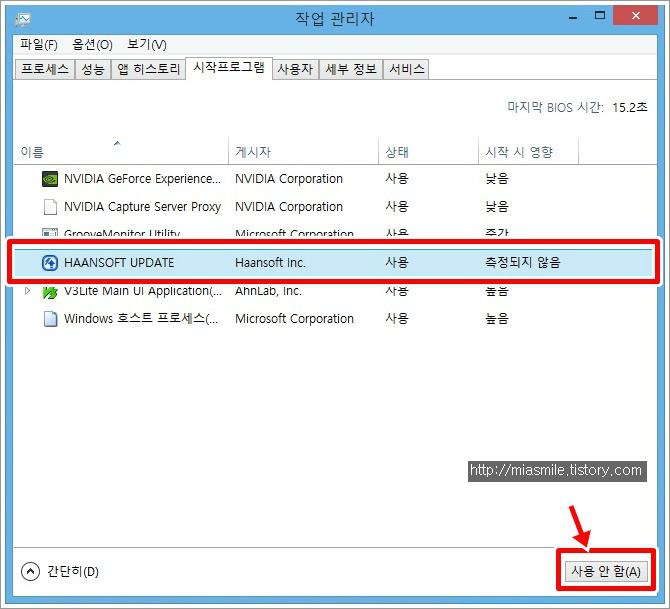The image size is (670, 609).
Task: Collapse view with the 간단히(D) arrow icon
Action: coord(30,571)
